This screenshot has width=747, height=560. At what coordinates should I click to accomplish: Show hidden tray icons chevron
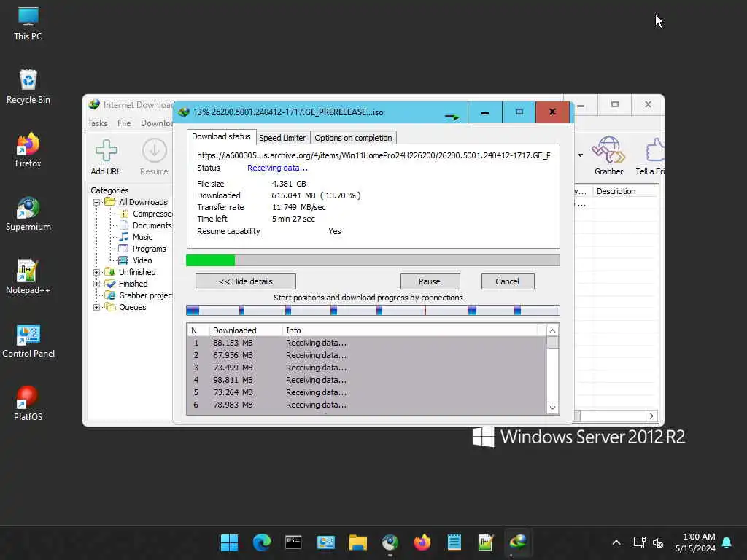tap(616, 542)
